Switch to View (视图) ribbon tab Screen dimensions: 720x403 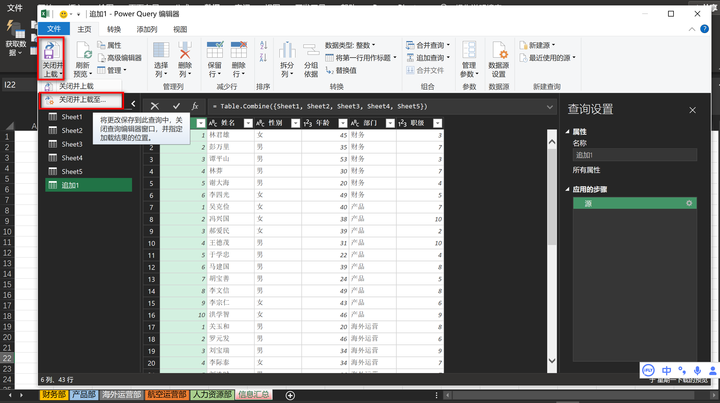[x=180, y=29]
